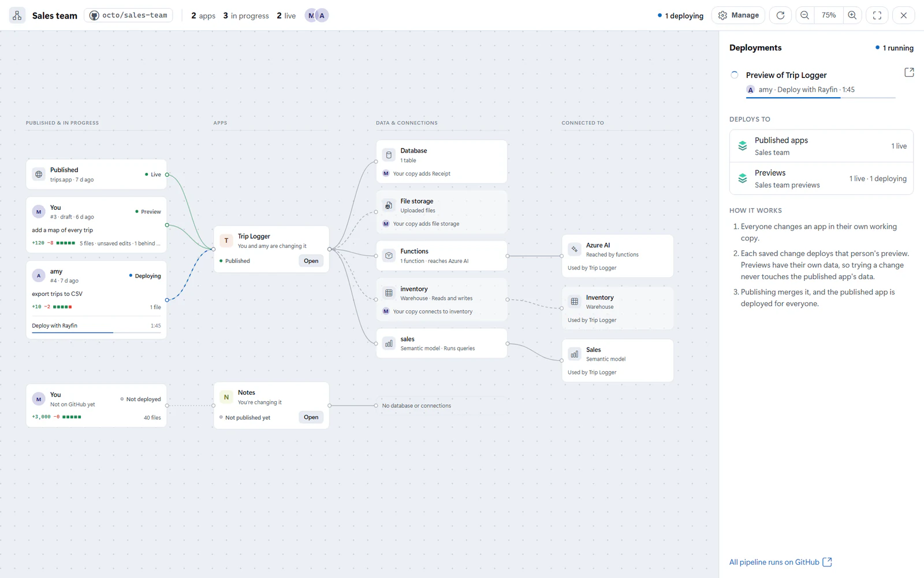Click the Sales team workspace icon
Viewport: 924px width, 578px height.
coord(17,16)
